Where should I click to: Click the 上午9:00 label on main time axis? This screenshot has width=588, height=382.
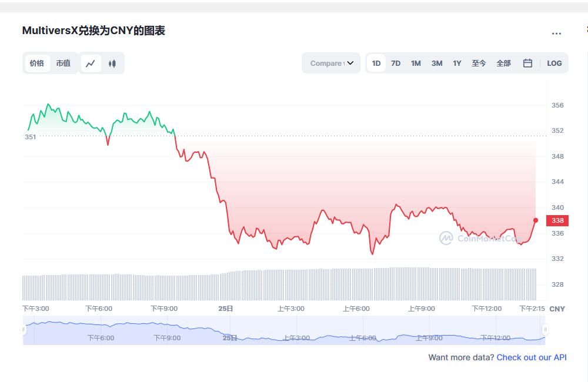click(422, 309)
